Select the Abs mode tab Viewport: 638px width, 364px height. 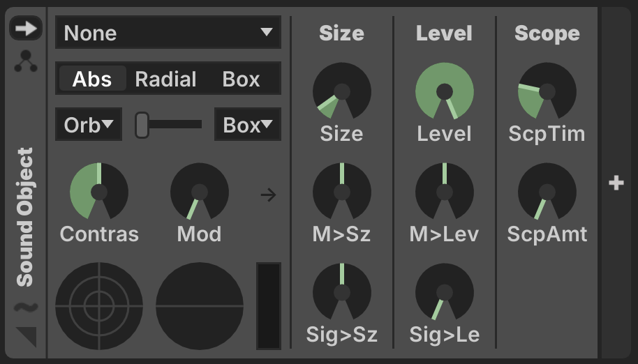[x=92, y=79]
